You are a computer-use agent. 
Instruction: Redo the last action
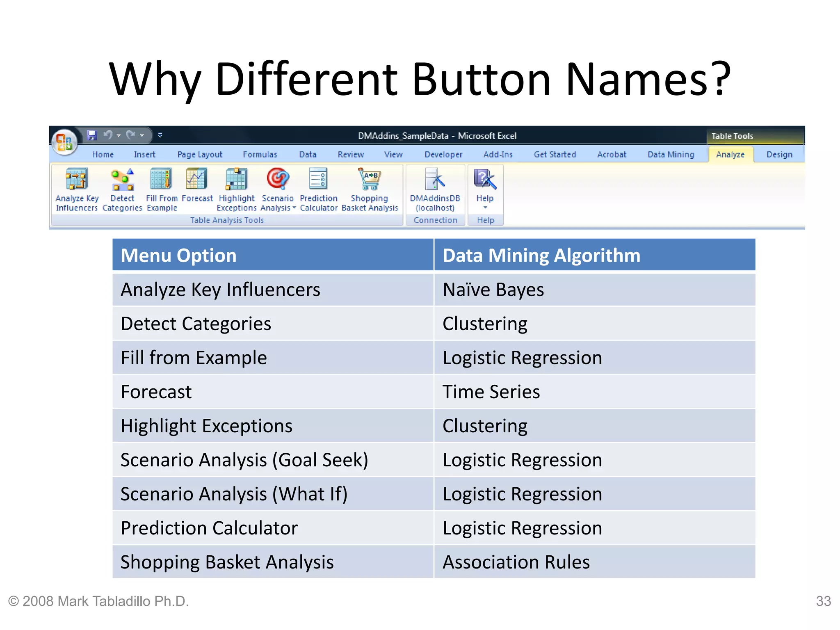(x=131, y=135)
